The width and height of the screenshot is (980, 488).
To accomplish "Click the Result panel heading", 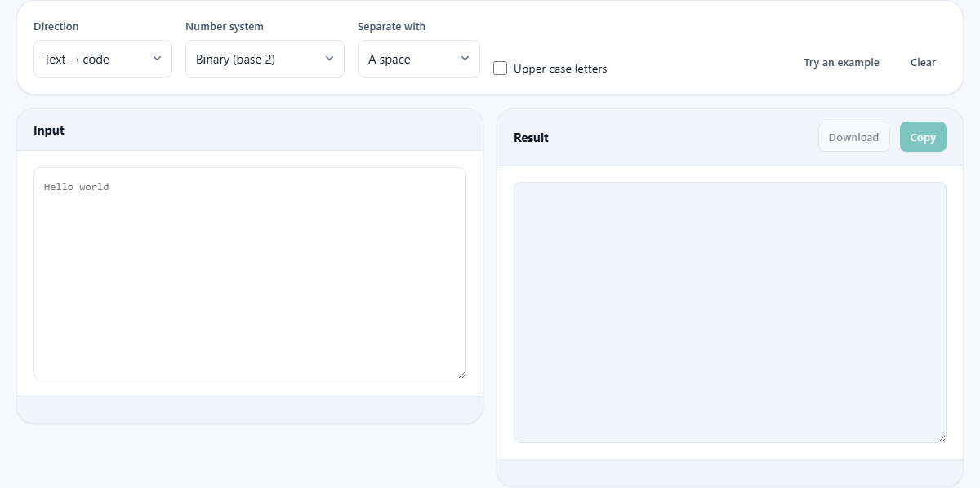I will (531, 138).
